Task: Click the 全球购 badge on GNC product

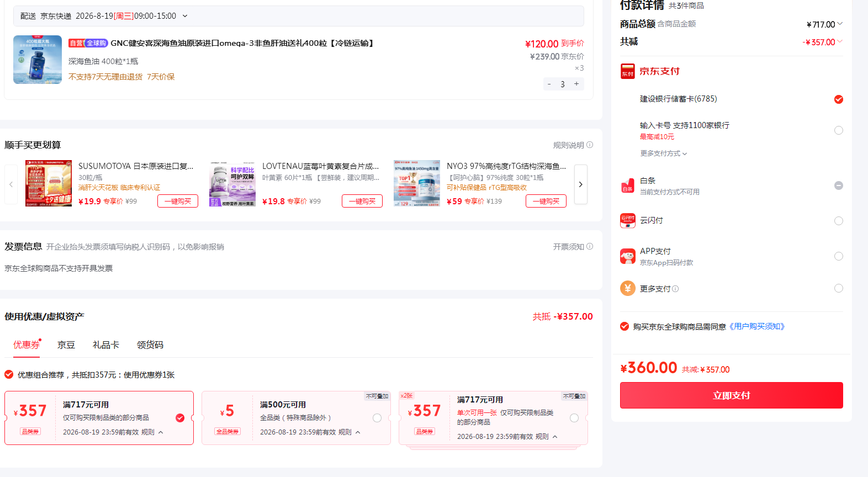Action: [96, 43]
